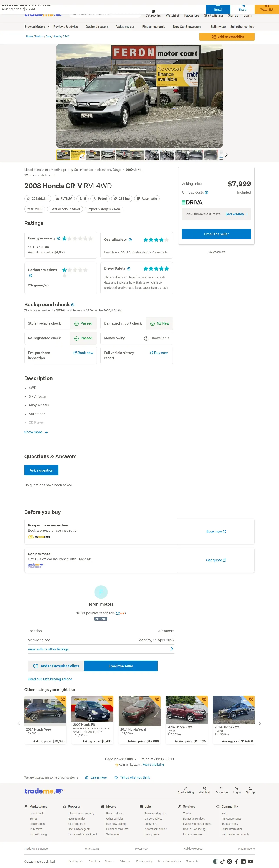The height and width of the screenshot is (868, 279).
Task: Click footer Log in key icon
Action: (x=237, y=788)
